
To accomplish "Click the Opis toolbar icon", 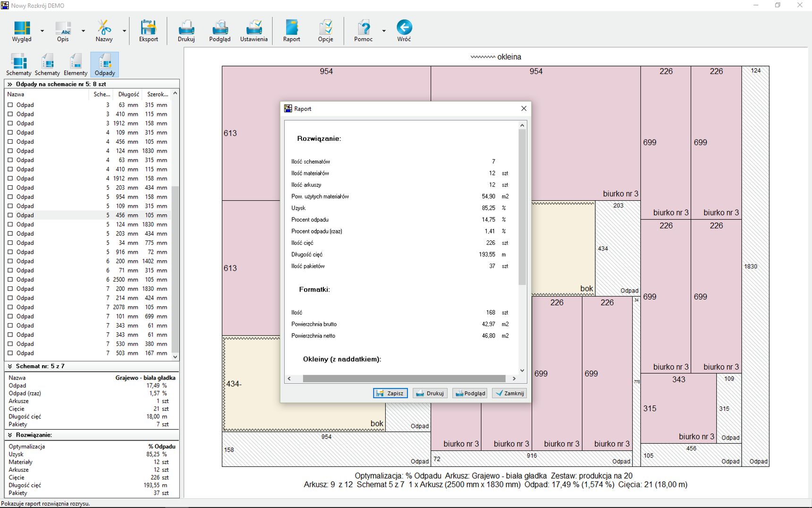I will 63,31.
